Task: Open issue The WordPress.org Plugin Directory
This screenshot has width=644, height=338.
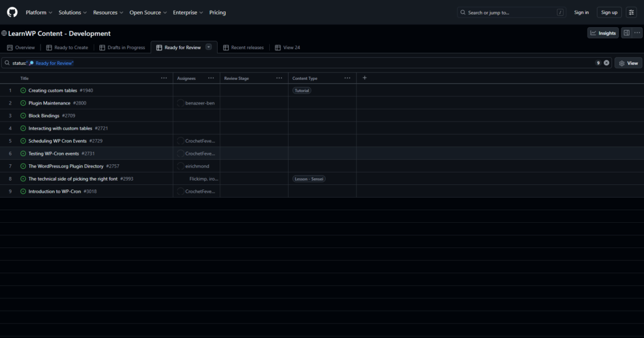Action: point(65,166)
